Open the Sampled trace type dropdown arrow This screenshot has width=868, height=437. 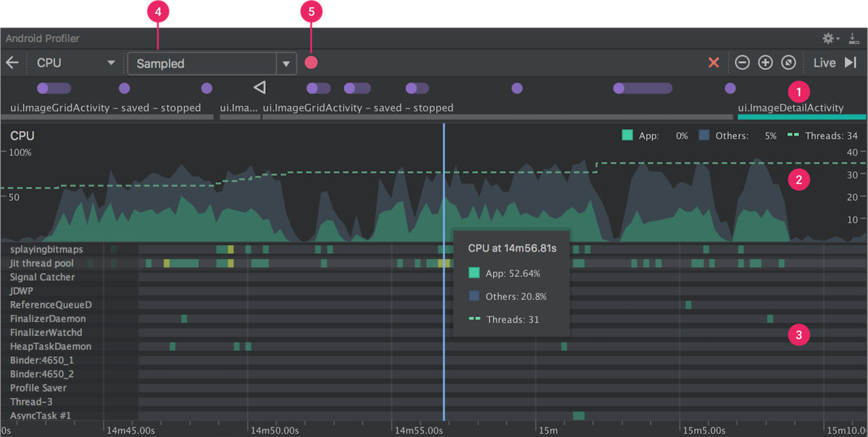[286, 63]
